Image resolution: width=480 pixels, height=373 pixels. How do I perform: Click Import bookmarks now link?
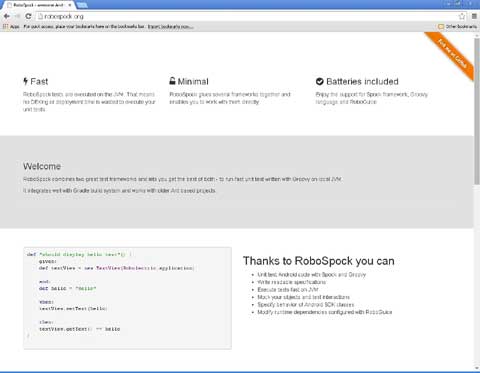[x=170, y=27]
